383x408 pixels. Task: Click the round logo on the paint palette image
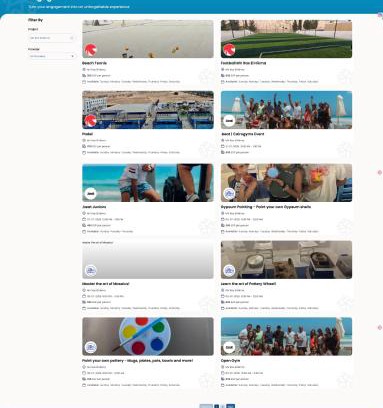[x=90, y=347]
